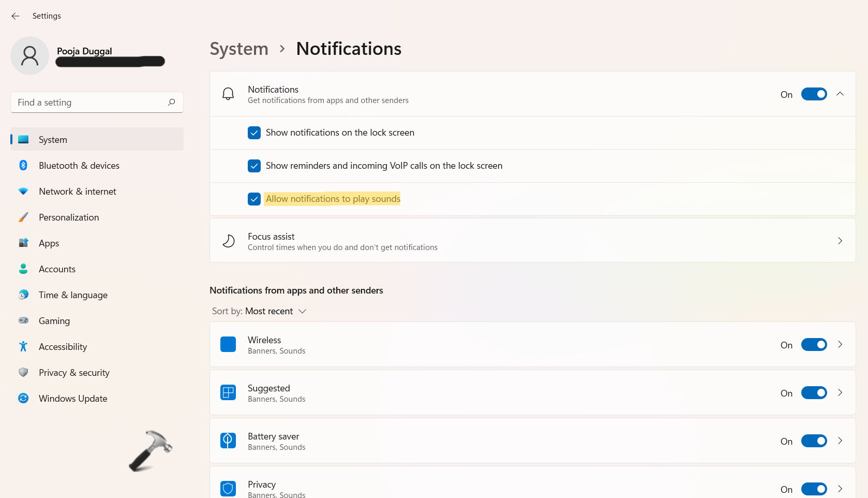This screenshot has width=868, height=498.
Task: Click the Battery saver app icon
Action: tap(228, 441)
